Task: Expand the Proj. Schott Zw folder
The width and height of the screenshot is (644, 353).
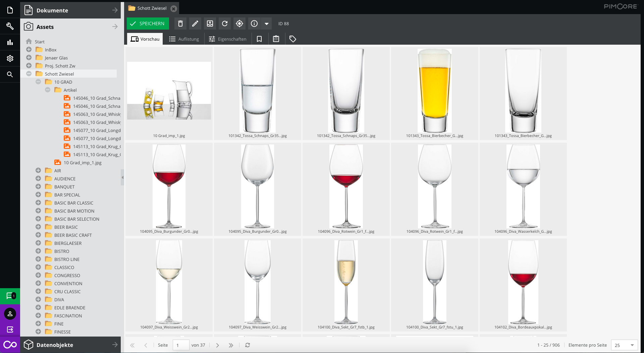Action: coord(29,66)
